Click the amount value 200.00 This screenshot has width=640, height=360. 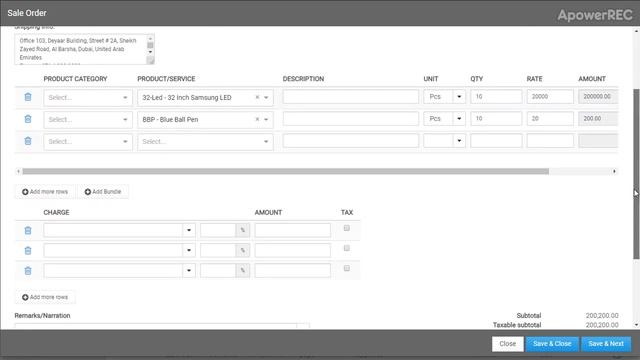(598, 119)
